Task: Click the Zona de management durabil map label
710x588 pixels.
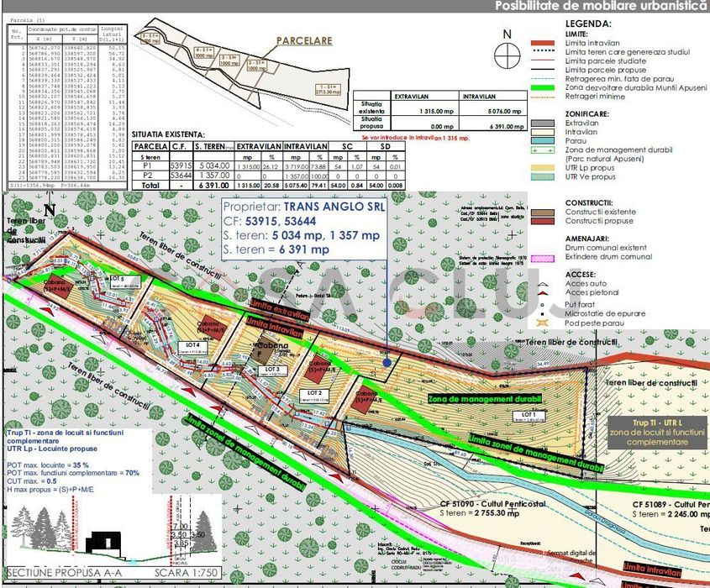Action: click(x=485, y=399)
